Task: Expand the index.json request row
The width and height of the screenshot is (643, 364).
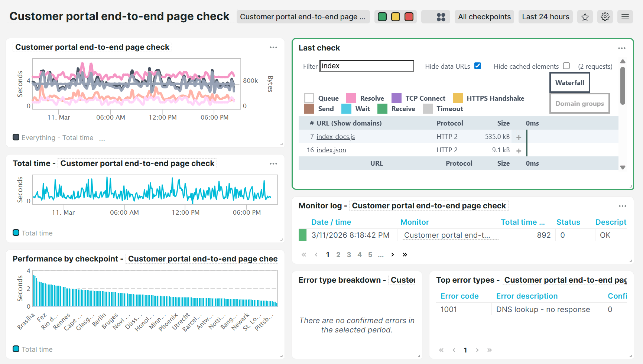Action: pyautogui.click(x=519, y=150)
